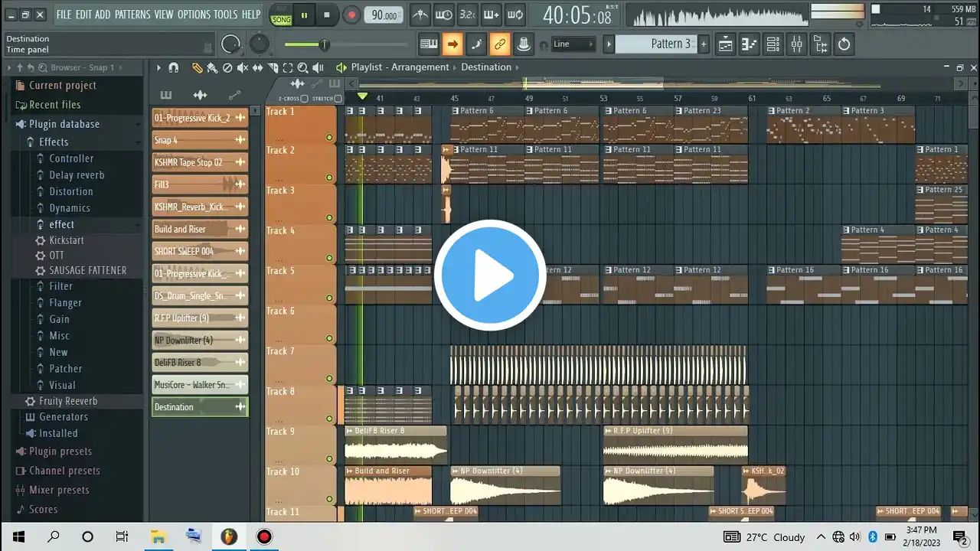Mute Track 2 using its green LED
Screen dimensions: 980x551
pos(329,178)
